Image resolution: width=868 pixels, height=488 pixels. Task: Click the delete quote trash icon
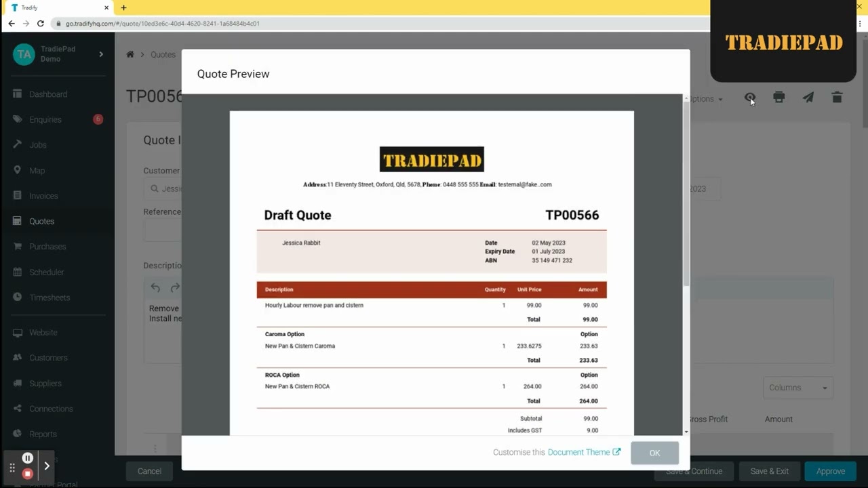[x=837, y=98]
